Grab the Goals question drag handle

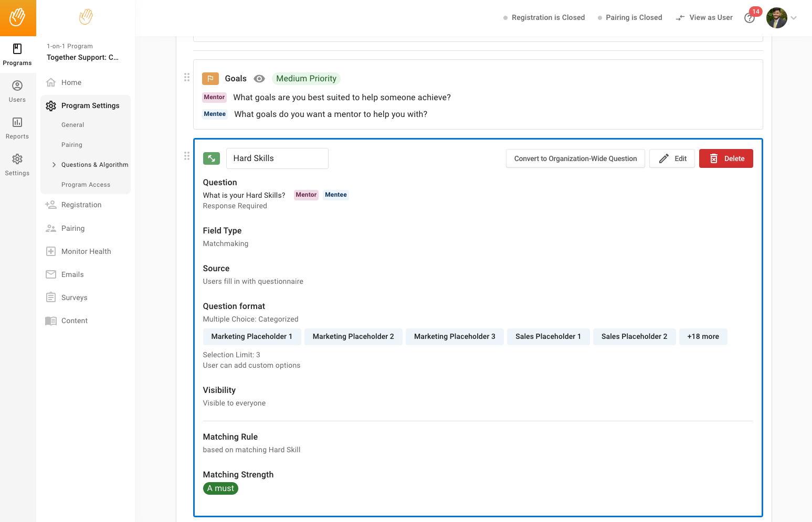tap(187, 77)
